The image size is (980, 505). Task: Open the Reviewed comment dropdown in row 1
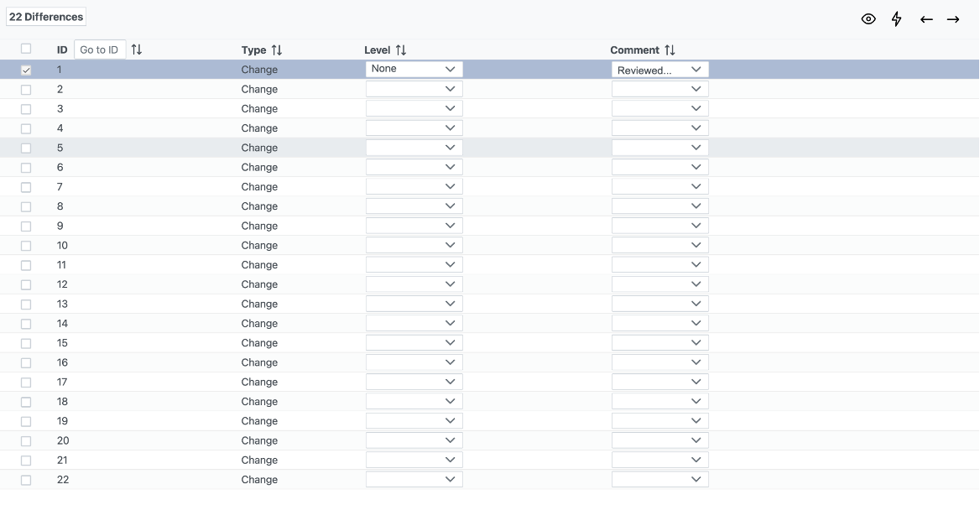pyautogui.click(x=659, y=70)
